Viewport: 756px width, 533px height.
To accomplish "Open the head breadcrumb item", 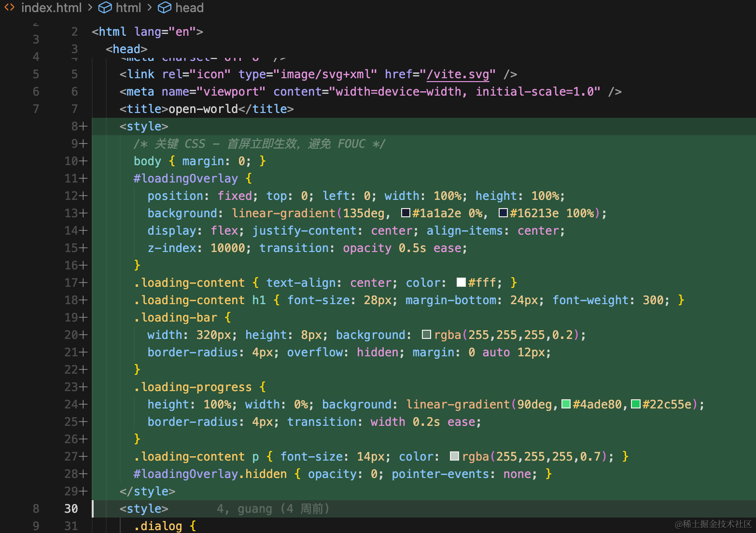I will 189,8.
